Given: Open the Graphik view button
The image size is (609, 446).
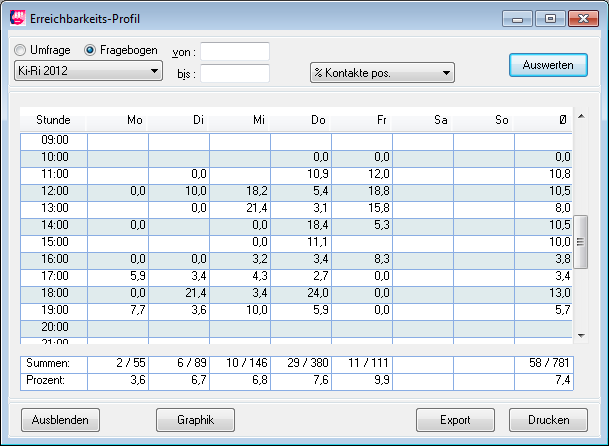Looking at the screenshot, I should pos(196,420).
